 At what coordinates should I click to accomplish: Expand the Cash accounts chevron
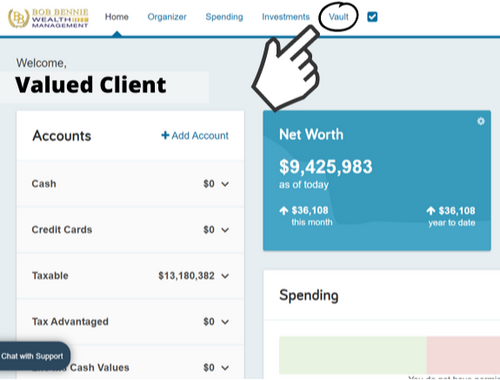225,184
